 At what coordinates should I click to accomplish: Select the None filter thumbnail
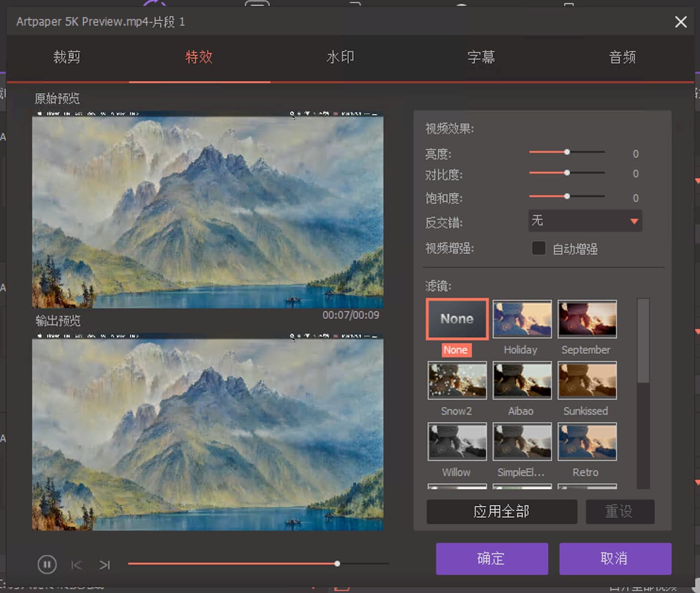click(x=457, y=319)
